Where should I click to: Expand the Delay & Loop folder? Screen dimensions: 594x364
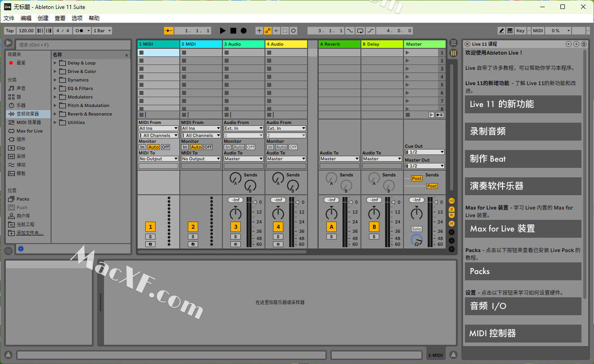[x=55, y=63]
